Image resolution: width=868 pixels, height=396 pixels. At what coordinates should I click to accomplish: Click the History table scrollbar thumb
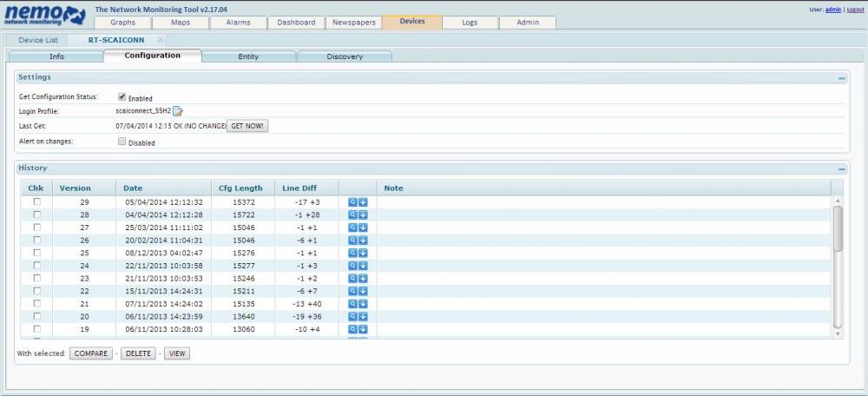tap(838, 228)
